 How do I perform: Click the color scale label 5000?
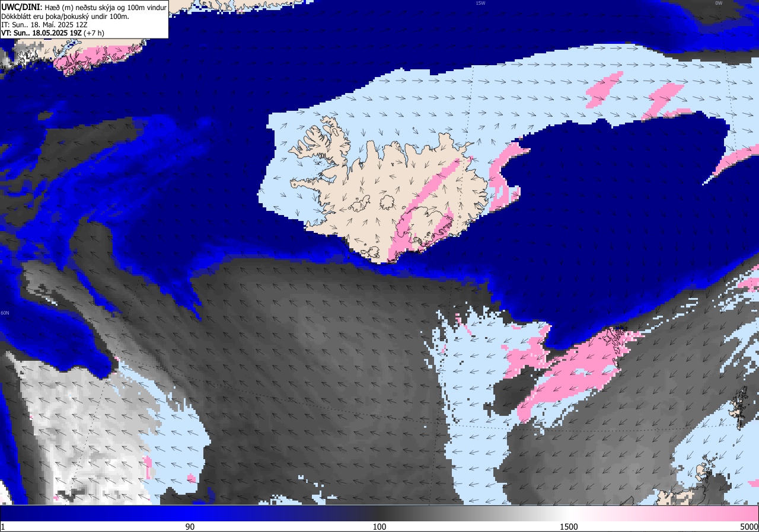[x=749, y=527]
